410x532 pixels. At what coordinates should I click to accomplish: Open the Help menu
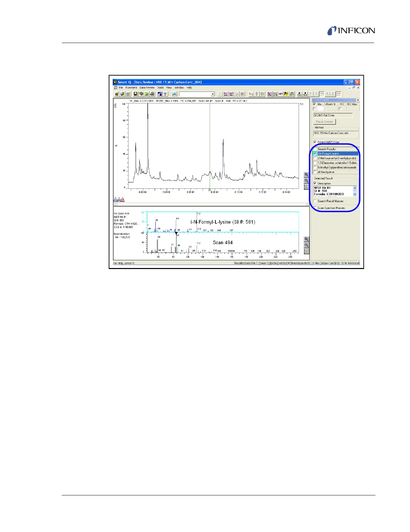click(189, 88)
